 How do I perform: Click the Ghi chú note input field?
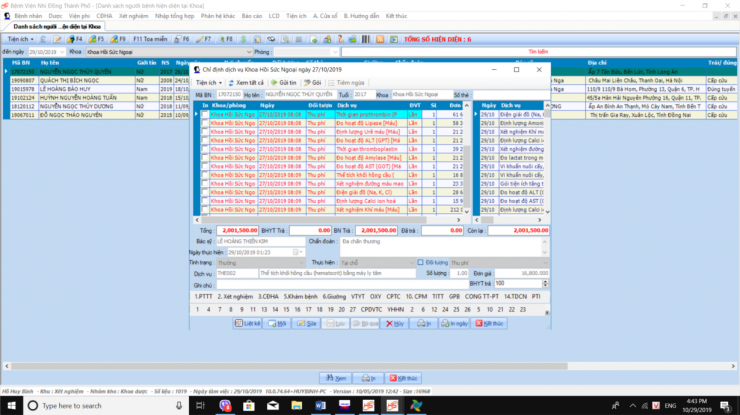[331, 284]
